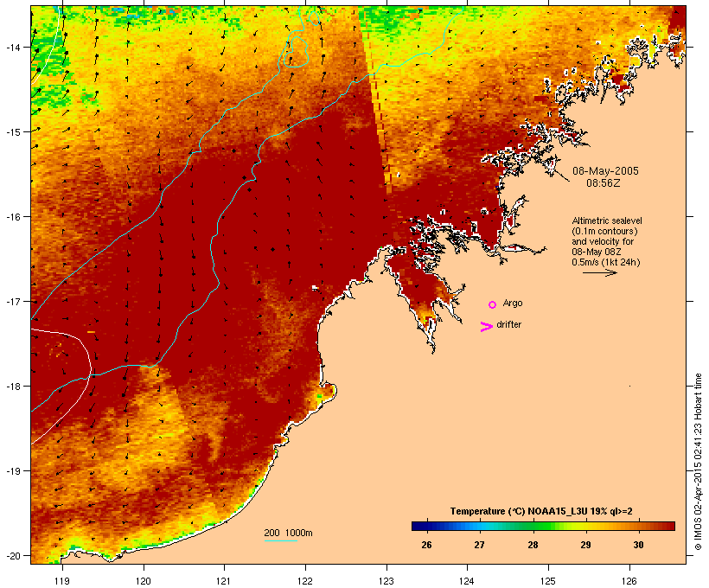Image resolution: width=709 pixels, height=588 pixels.
Task: Click the '200 1000m' depth contour label
Action: (x=288, y=533)
